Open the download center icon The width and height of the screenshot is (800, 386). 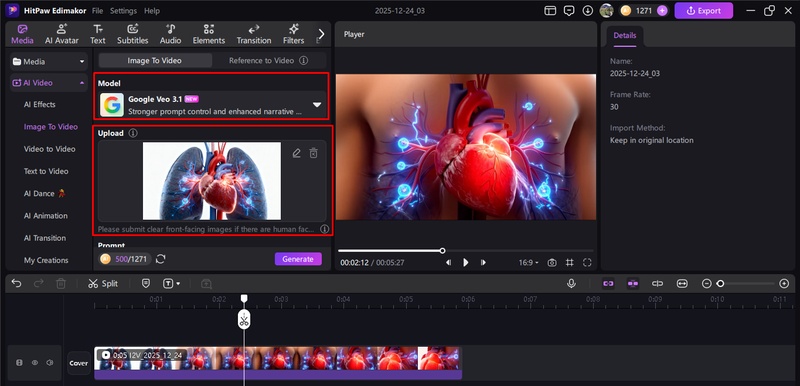point(588,11)
